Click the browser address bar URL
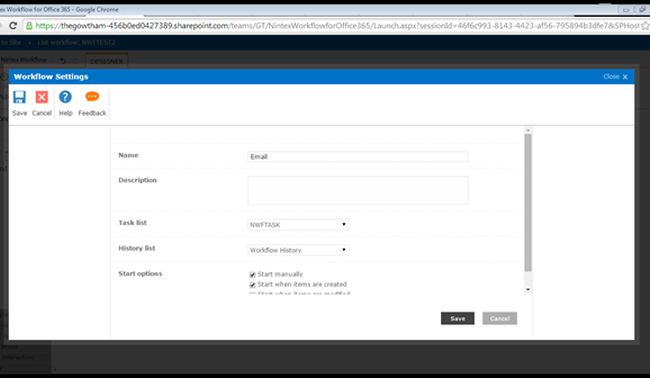 (337, 26)
